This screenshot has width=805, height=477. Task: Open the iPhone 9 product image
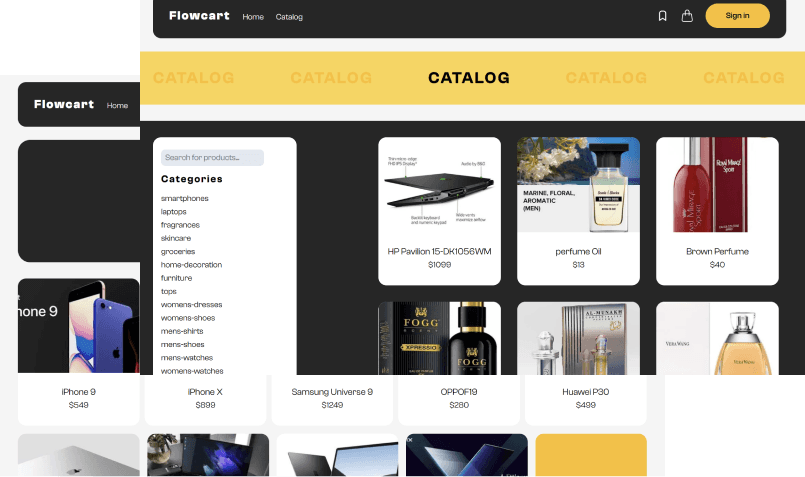pos(79,326)
